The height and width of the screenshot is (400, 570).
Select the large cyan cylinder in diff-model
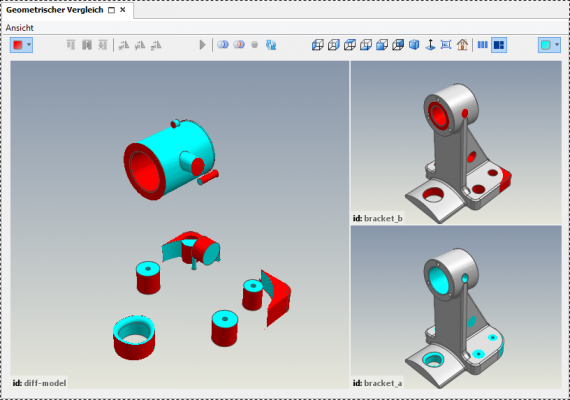click(169, 160)
